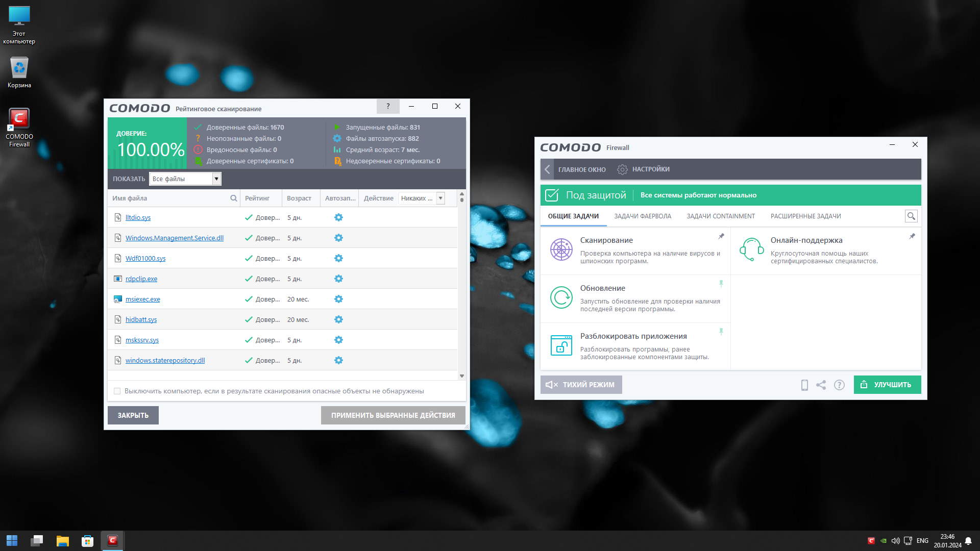Open the help question mark in Firewall footer
This screenshot has height=551, width=980.
pos(839,385)
